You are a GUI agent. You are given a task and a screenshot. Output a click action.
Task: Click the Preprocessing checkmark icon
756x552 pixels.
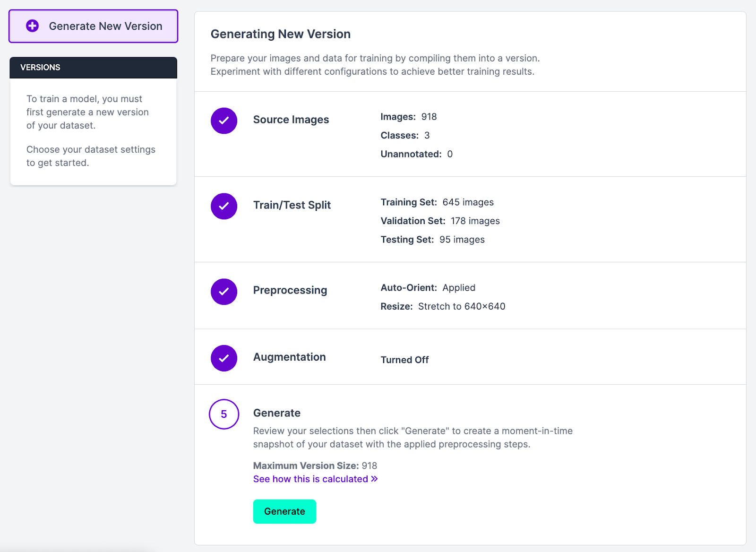pyautogui.click(x=224, y=292)
